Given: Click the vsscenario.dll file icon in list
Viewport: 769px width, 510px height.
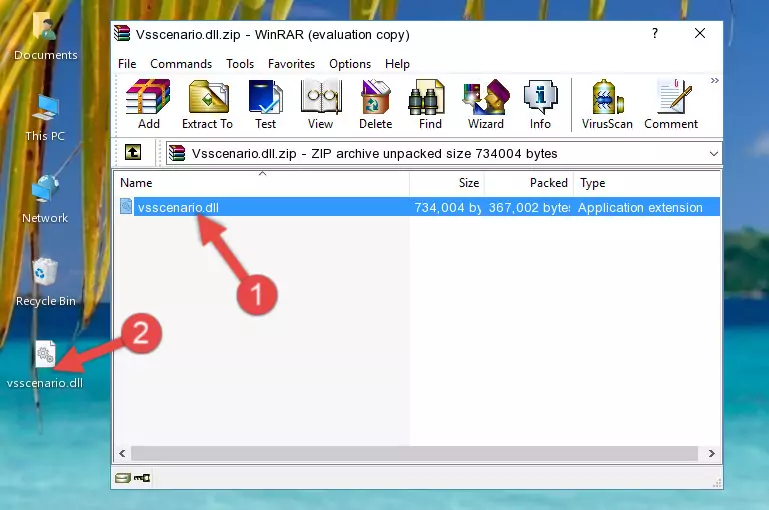Looking at the screenshot, I should 126,206.
